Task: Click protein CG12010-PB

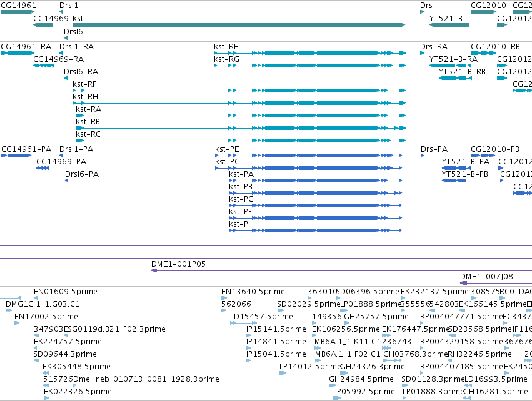Action: [495, 149]
